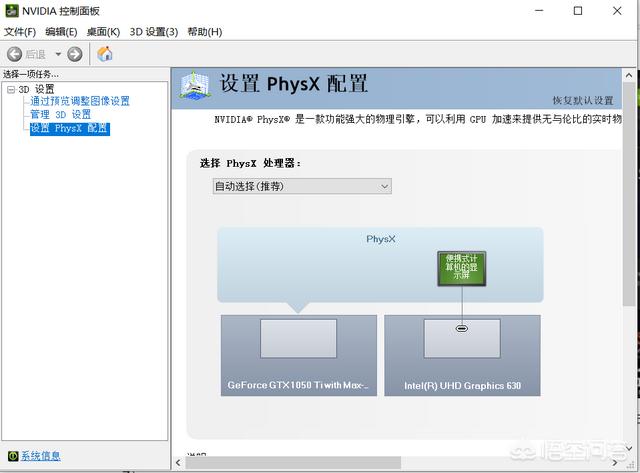The image size is (640, 473).
Task: Click the vertical scrollbar up arrow
Action: click(x=629, y=75)
